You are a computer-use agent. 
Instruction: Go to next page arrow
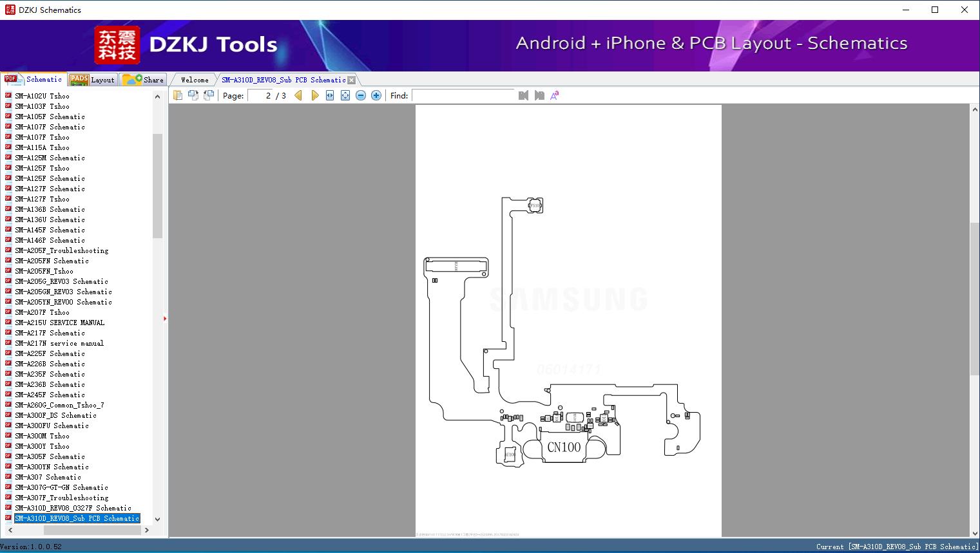coord(314,95)
